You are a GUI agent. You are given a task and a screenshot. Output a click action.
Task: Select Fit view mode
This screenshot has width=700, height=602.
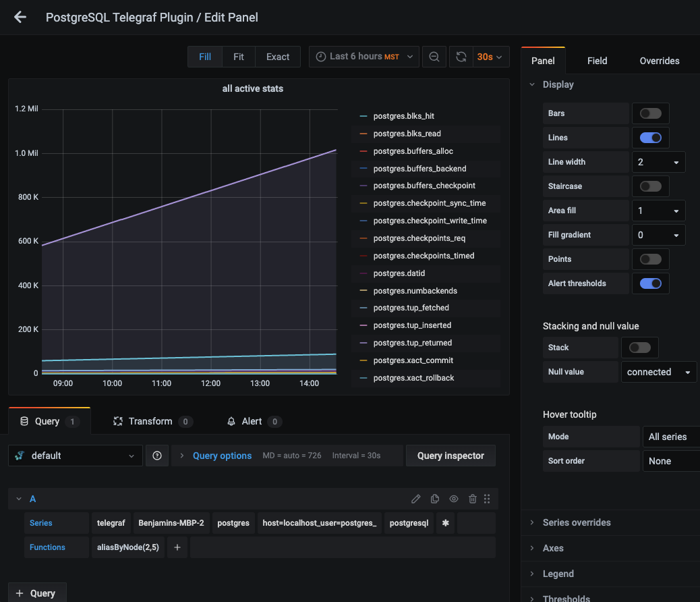click(239, 57)
